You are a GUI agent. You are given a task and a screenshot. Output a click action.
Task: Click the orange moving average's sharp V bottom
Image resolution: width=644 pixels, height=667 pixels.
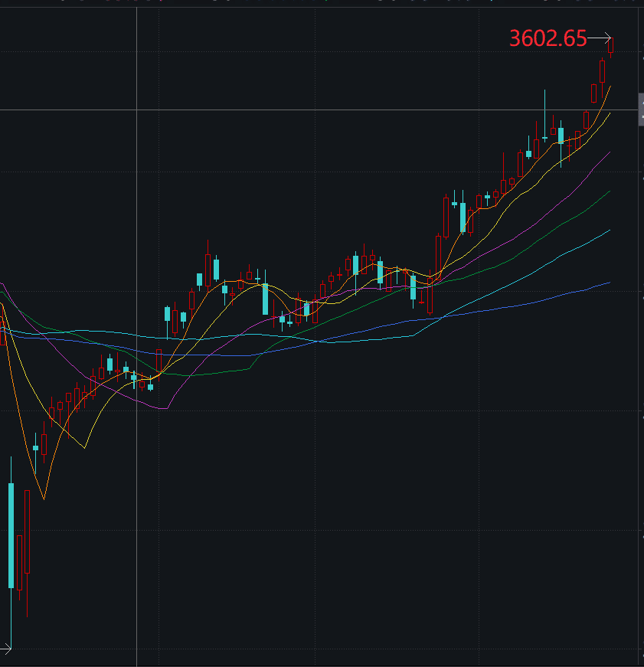point(44,499)
